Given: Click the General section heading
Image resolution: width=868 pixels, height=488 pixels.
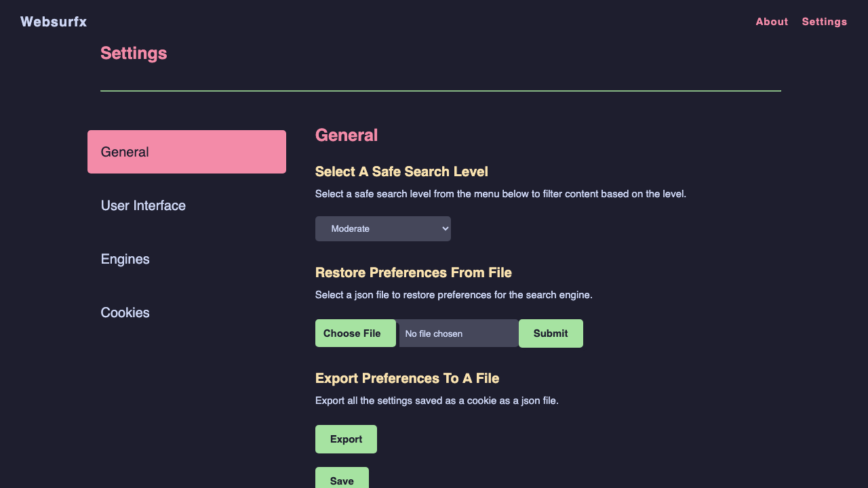Looking at the screenshot, I should [x=347, y=135].
